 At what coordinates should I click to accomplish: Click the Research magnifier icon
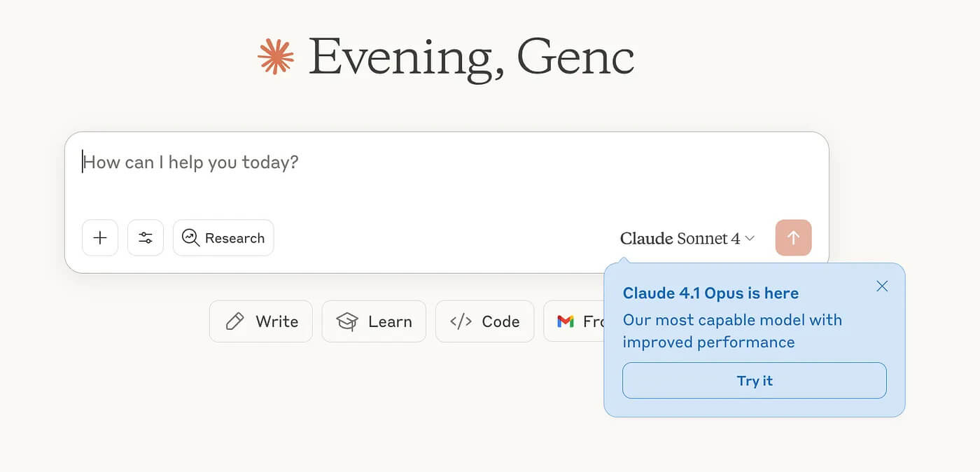click(x=190, y=237)
